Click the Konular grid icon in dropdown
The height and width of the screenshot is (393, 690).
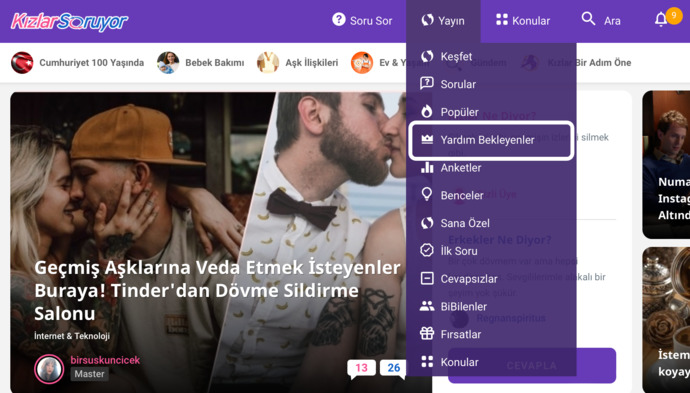tap(427, 362)
